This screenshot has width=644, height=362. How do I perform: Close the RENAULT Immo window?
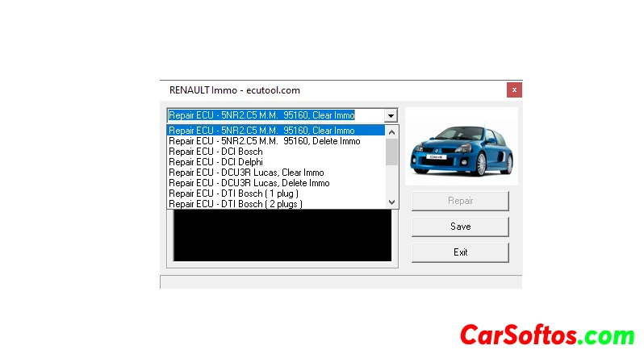513,89
